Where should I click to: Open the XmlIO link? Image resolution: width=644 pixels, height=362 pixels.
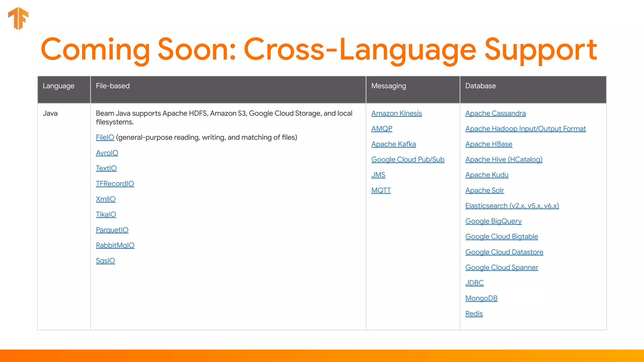[106, 199]
